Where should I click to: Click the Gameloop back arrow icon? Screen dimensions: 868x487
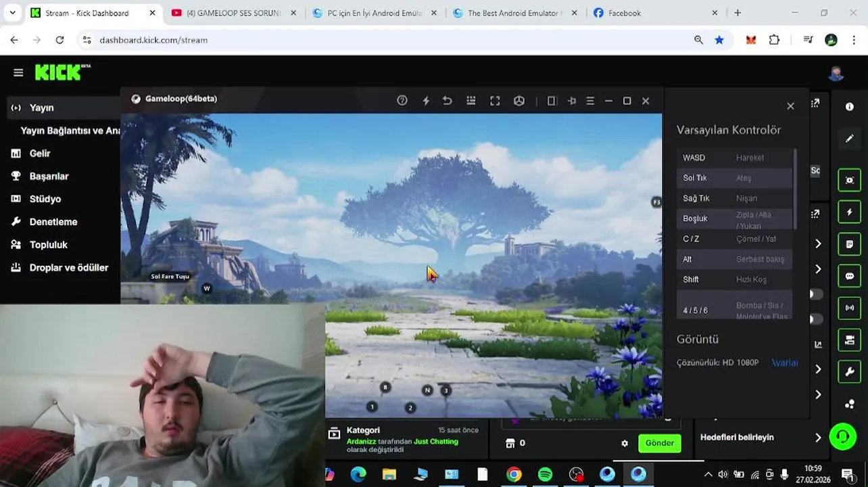(447, 101)
